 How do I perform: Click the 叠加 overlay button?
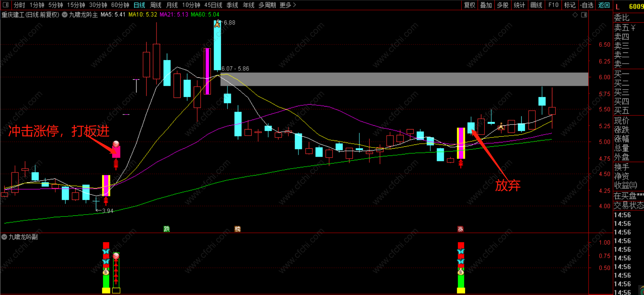pos(486,5)
